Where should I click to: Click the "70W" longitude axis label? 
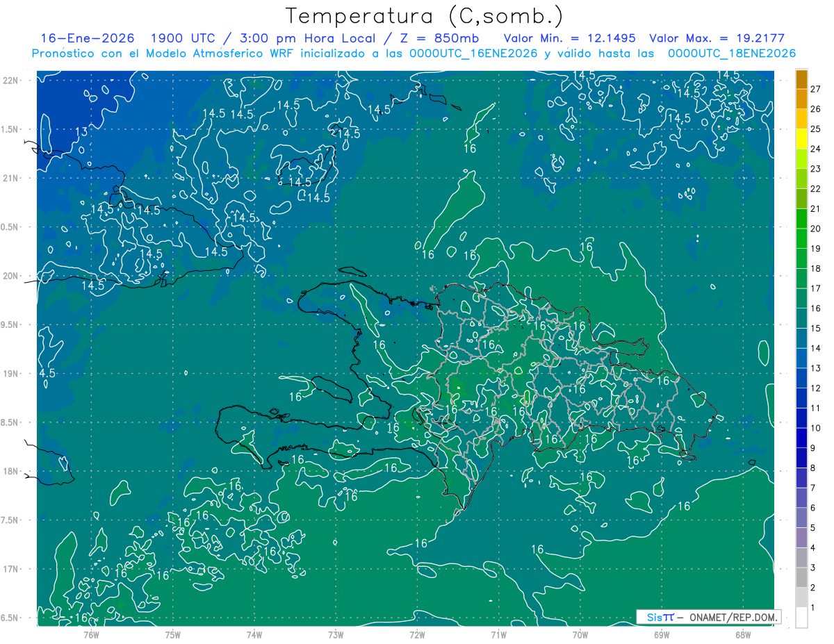[580, 634]
